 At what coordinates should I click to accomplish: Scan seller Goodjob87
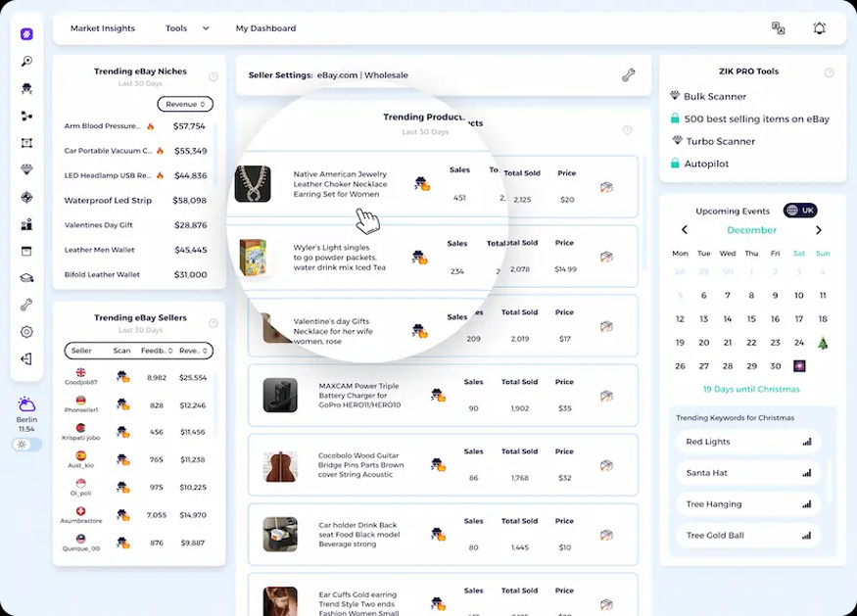pyautogui.click(x=122, y=377)
